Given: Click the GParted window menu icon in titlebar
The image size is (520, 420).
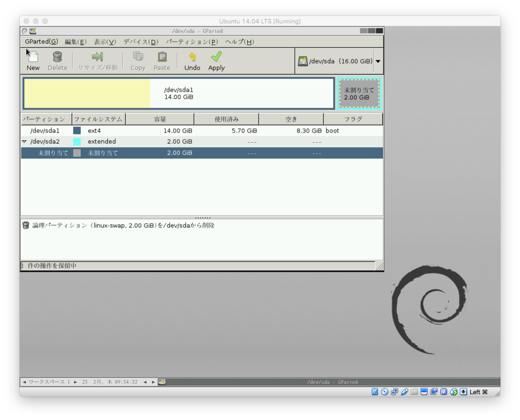Looking at the screenshot, I should (x=24, y=31).
